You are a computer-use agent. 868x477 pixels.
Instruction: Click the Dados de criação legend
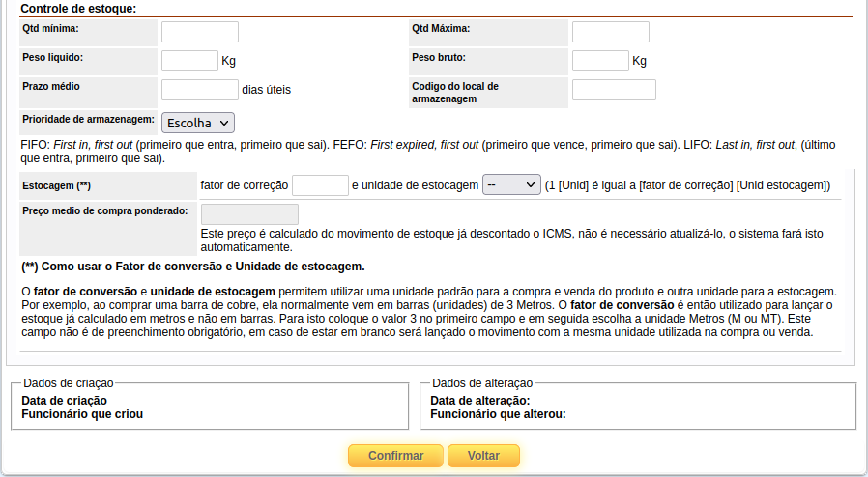click(71, 383)
